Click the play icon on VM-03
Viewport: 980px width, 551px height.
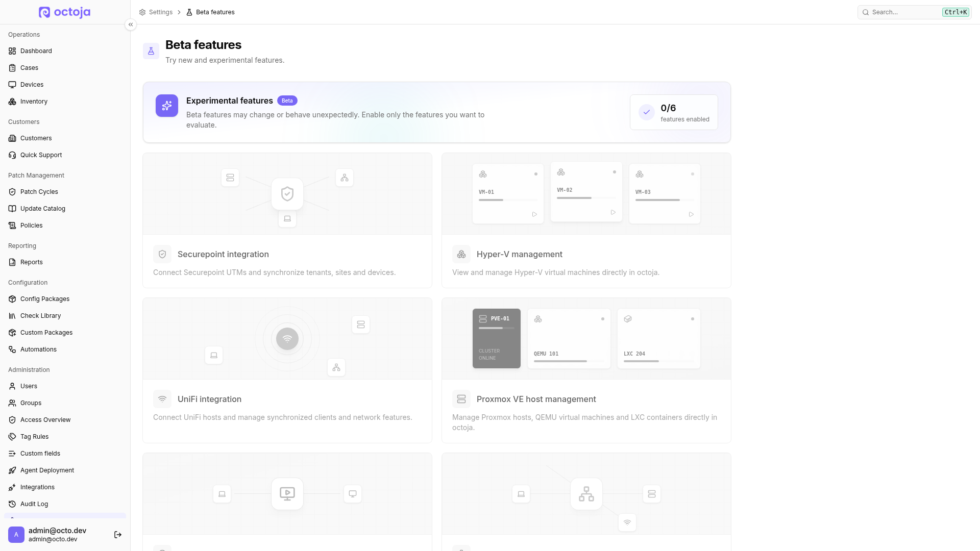coord(691,214)
